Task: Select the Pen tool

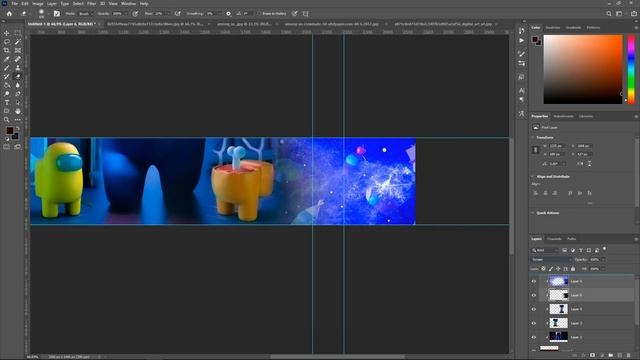Action: (18, 94)
